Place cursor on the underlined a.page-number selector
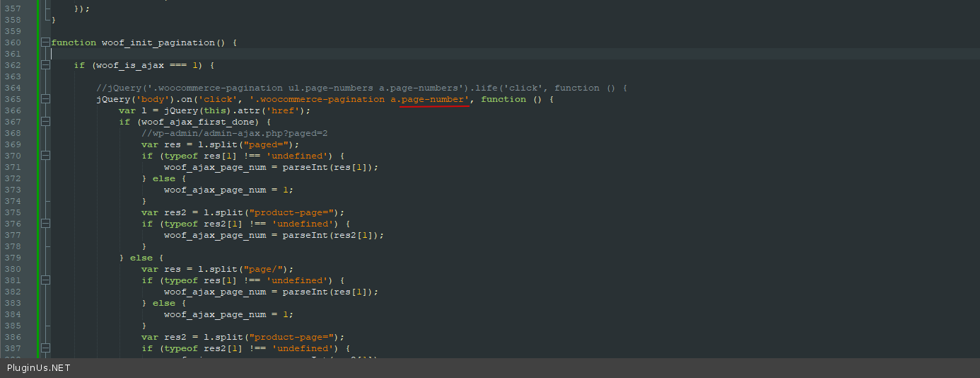The image size is (980, 378). tap(430, 100)
